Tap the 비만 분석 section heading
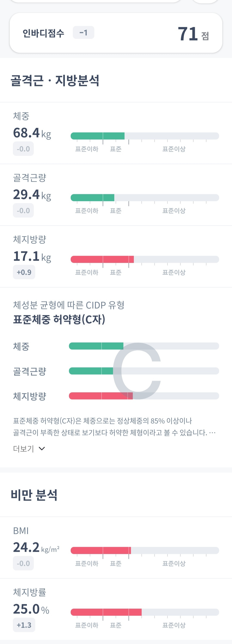232x644 pixels. click(x=34, y=495)
